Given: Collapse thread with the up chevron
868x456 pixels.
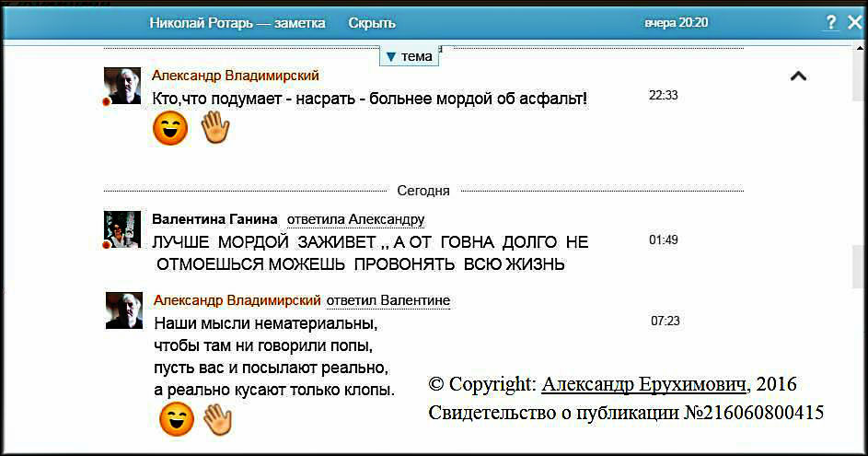Looking at the screenshot, I should 798,76.
